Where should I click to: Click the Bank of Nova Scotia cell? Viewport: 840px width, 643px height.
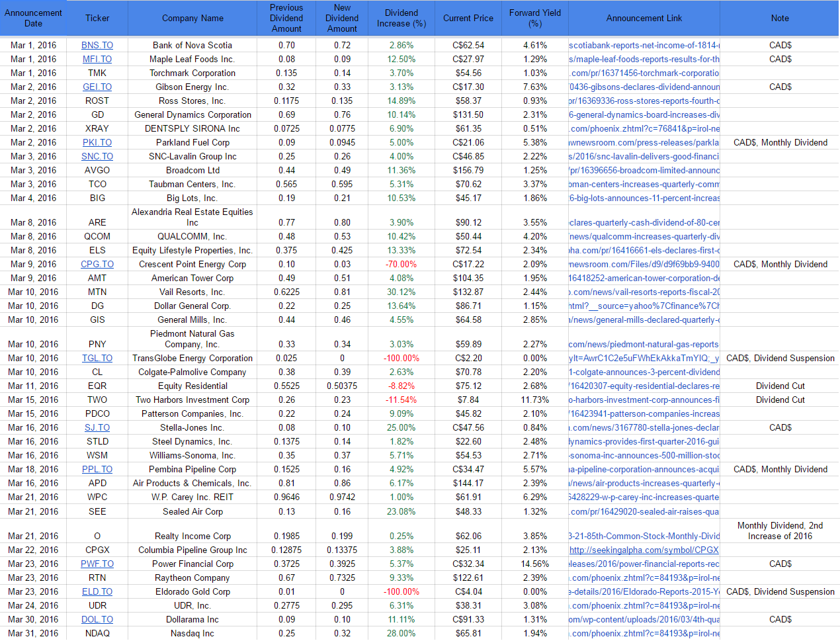tap(192, 45)
